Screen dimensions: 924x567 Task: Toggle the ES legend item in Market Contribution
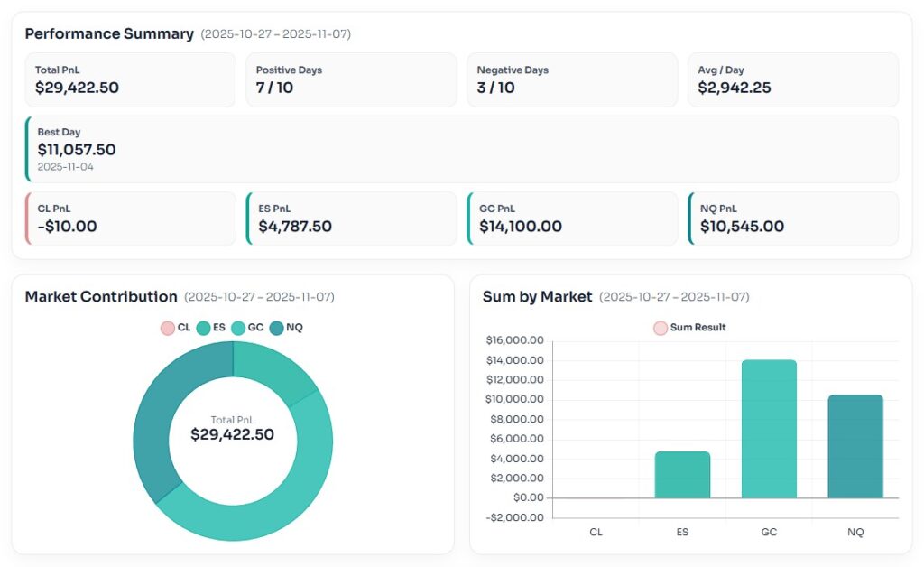click(204, 327)
